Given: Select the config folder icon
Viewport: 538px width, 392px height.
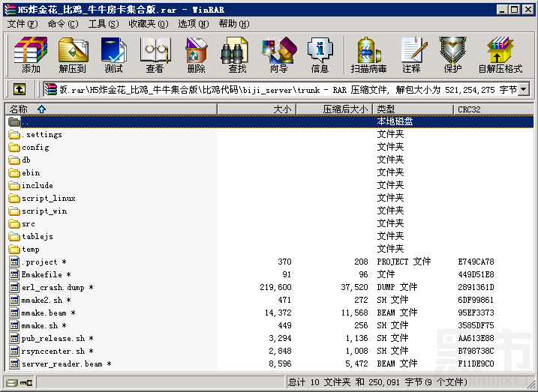Looking at the screenshot, I should point(14,147).
